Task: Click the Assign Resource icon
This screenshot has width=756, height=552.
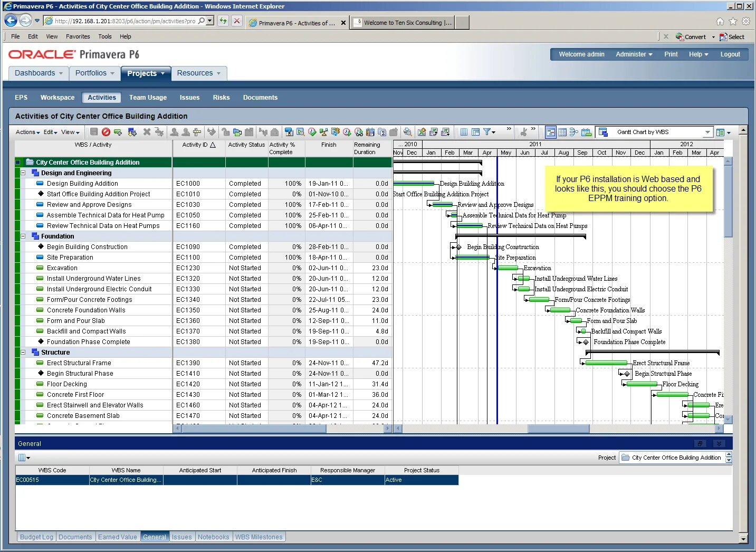Action: tap(174, 132)
